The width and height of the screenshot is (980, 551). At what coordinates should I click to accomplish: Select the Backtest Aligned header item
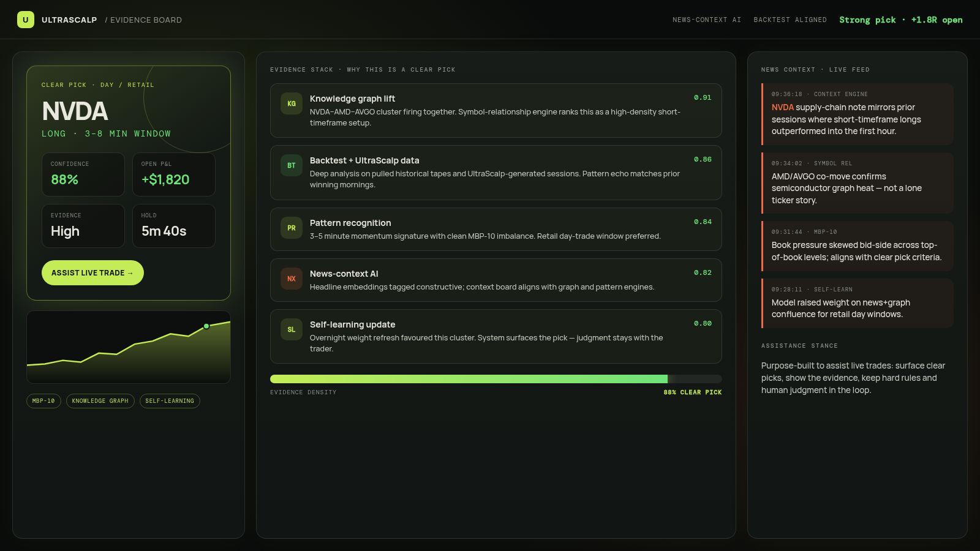point(790,20)
